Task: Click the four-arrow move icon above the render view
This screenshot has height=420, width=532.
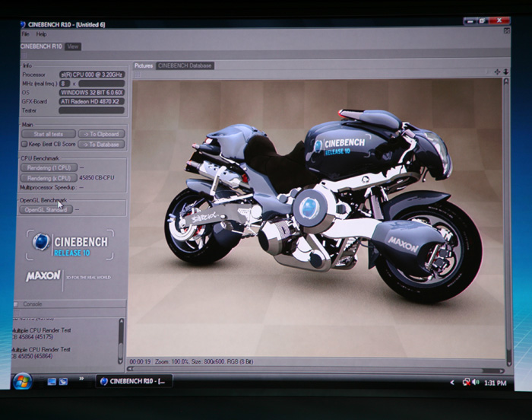Action: (x=497, y=72)
